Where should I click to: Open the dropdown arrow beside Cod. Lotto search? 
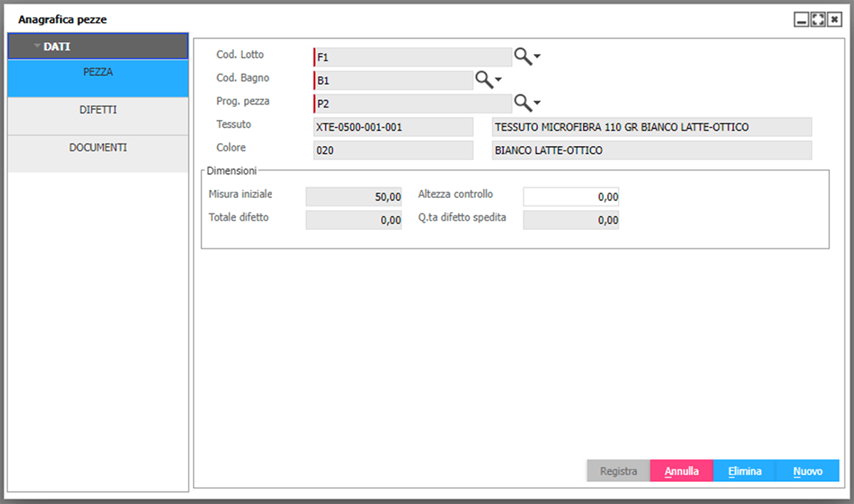537,57
